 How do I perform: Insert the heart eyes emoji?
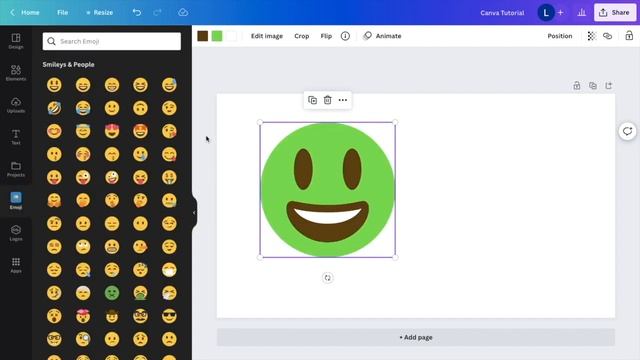coord(112,131)
